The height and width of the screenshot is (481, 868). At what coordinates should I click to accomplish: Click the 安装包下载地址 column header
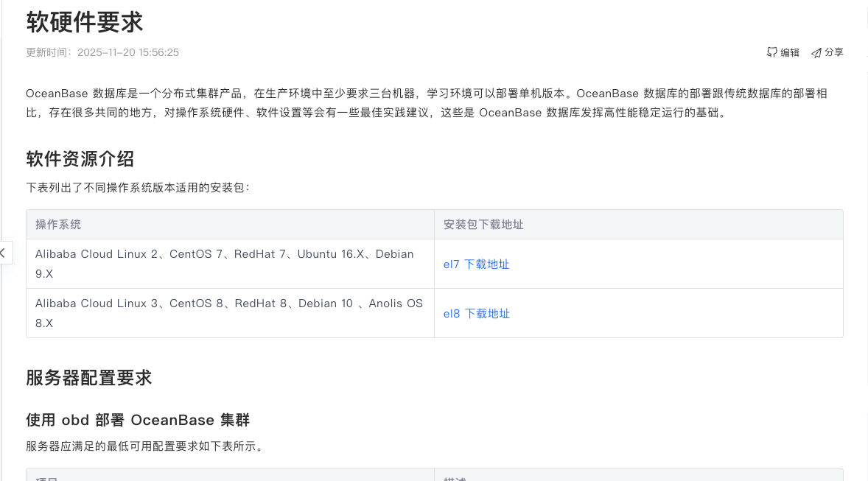point(483,225)
